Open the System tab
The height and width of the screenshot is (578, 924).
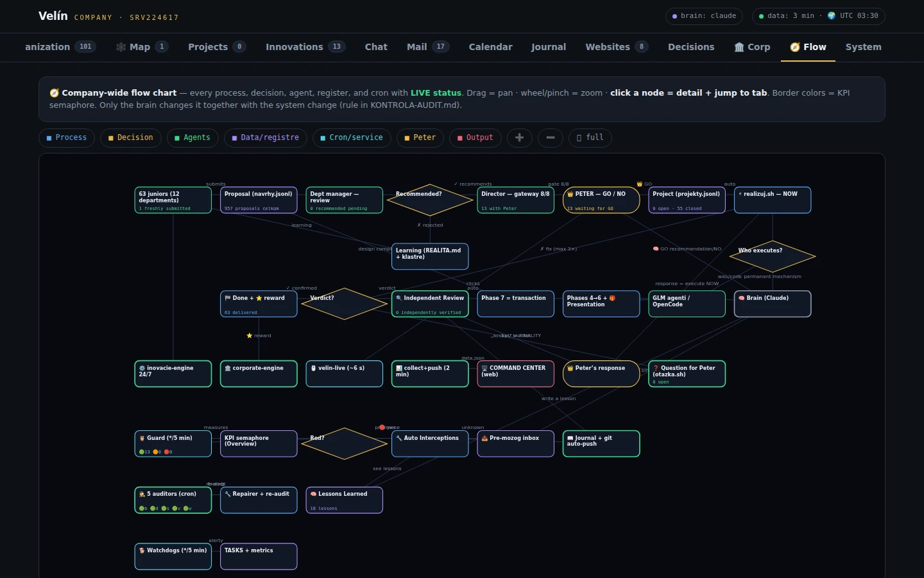(863, 47)
